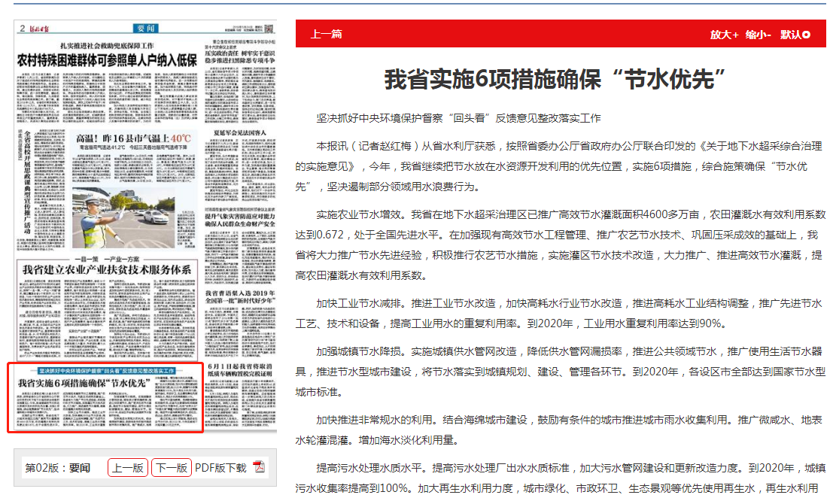The image size is (830, 504).
Task: Click the 要闻 section badge on newspaper page
Action: [144, 29]
